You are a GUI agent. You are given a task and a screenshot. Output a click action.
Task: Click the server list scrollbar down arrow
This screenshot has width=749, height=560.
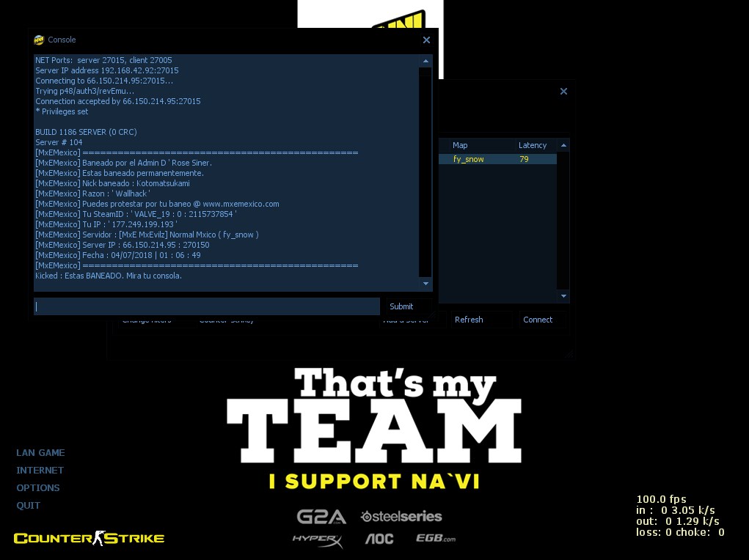click(x=563, y=296)
